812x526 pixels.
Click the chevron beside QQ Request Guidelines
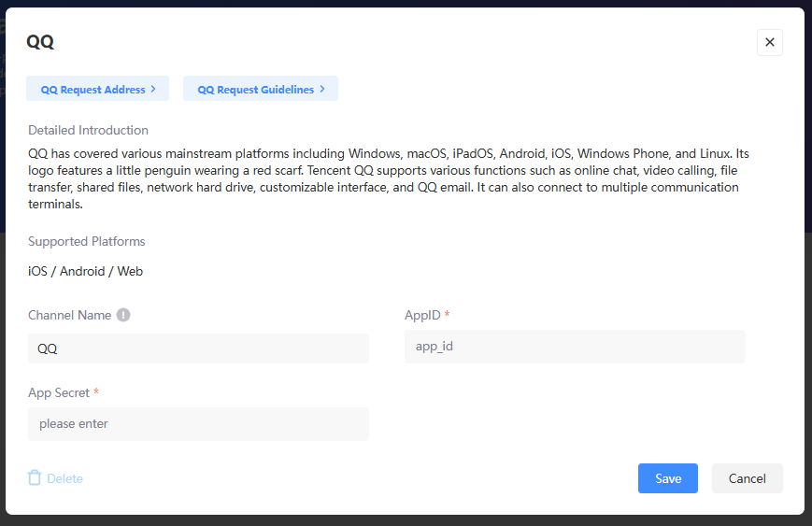(322, 89)
